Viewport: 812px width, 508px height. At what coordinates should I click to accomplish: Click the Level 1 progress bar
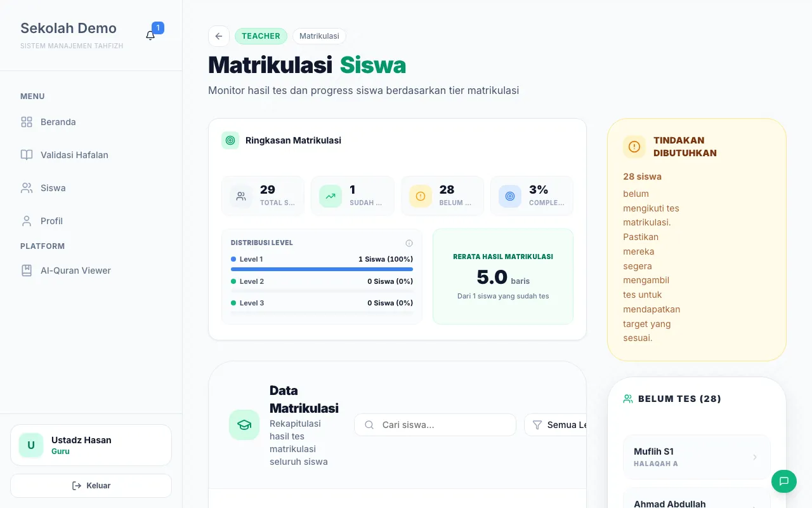[x=322, y=269]
